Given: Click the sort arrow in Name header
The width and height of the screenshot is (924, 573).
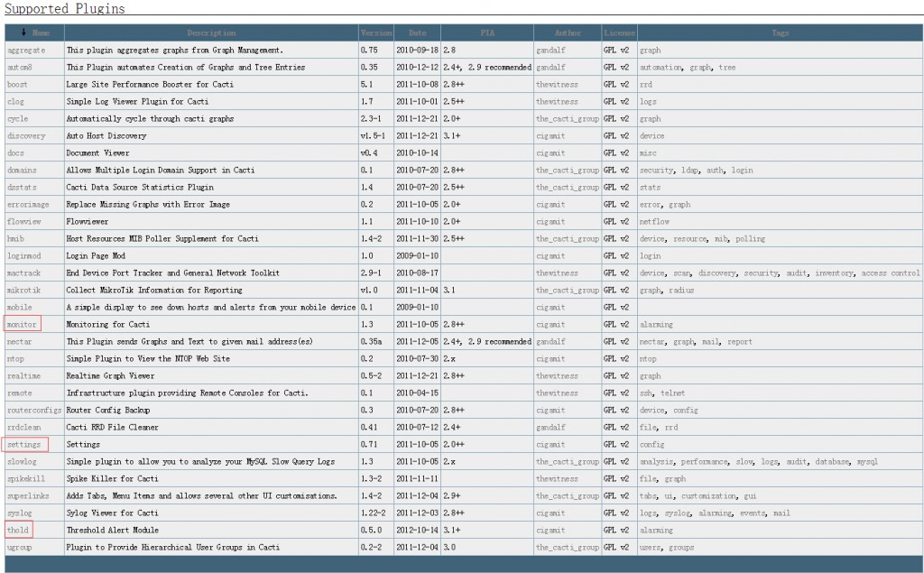Looking at the screenshot, I should pyautogui.click(x=23, y=32).
